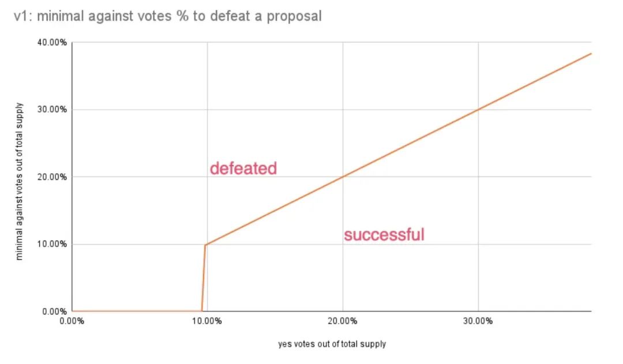623x364 pixels.
Task: Select the 40.00% y-axis label
Action: tap(52, 43)
